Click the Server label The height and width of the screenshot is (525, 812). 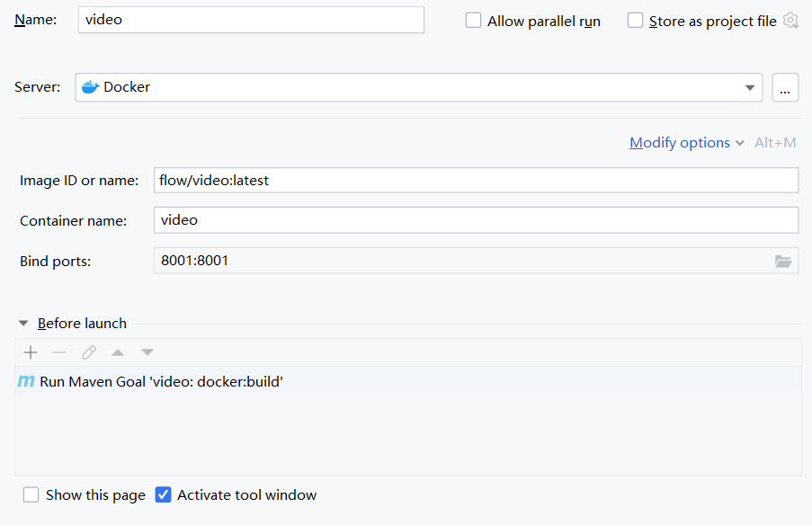(37, 87)
